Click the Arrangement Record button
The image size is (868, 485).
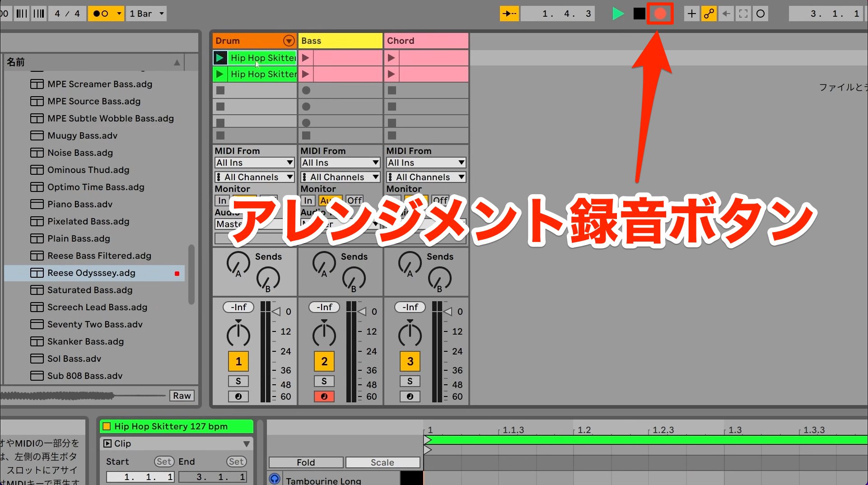point(660,14)
